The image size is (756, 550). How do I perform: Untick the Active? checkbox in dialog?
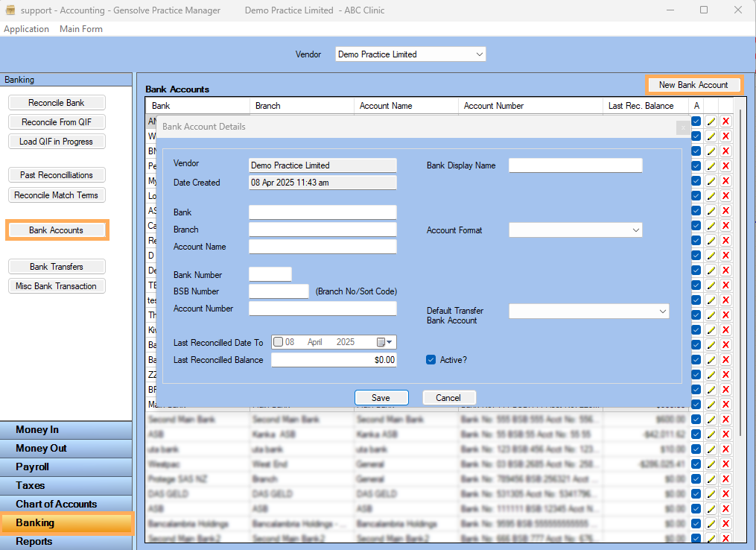click(x=431, y=360)
